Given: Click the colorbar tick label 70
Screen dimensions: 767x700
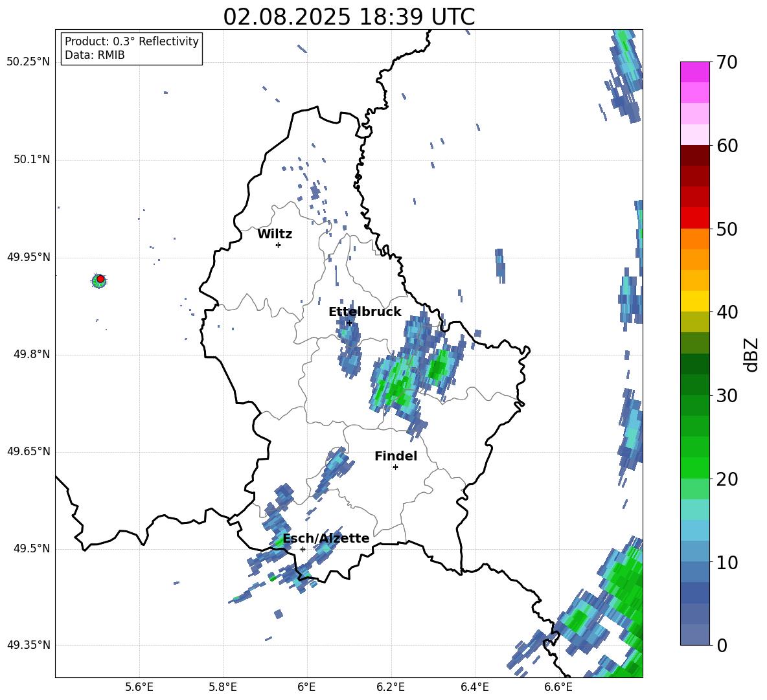Looking at the screenshot, I should [727, 62].
